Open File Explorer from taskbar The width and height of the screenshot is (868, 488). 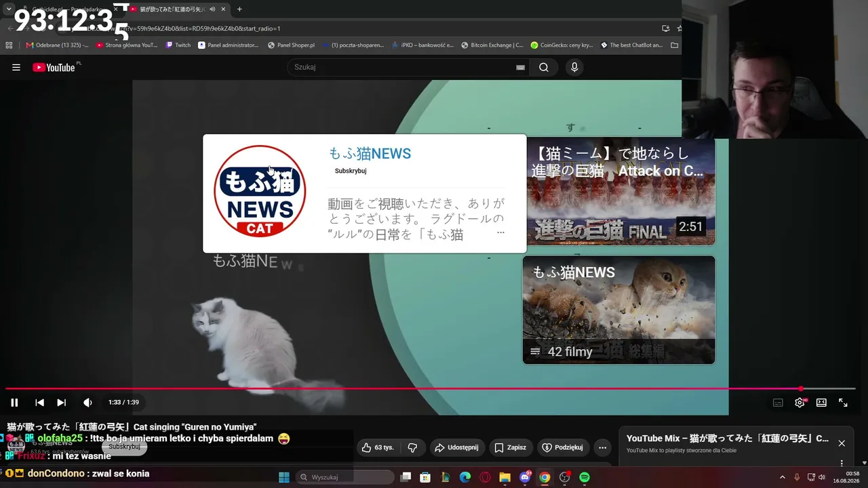pos(505,477)
